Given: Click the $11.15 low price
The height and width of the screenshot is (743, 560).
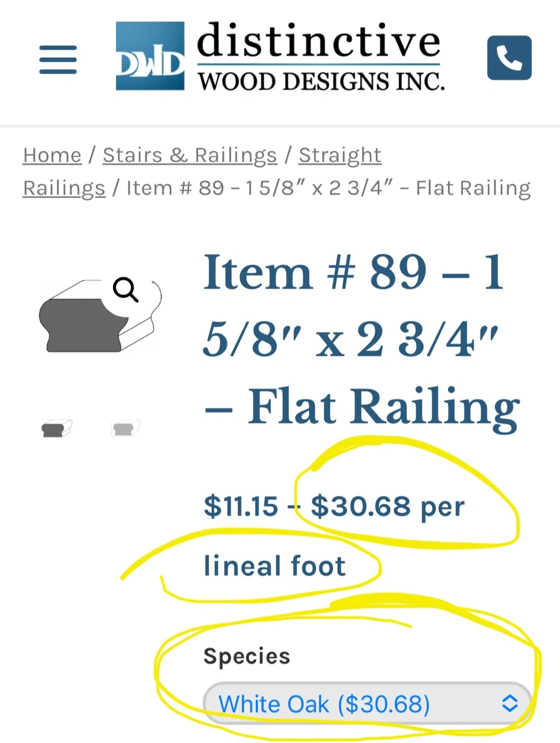Looking at the screenshot, I should click(x=241, y=506).
